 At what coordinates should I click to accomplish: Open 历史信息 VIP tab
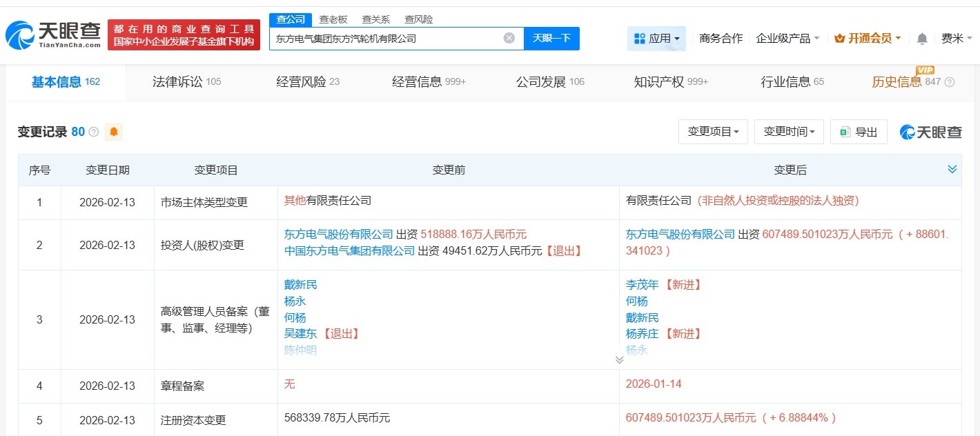[x=906, y=82]
